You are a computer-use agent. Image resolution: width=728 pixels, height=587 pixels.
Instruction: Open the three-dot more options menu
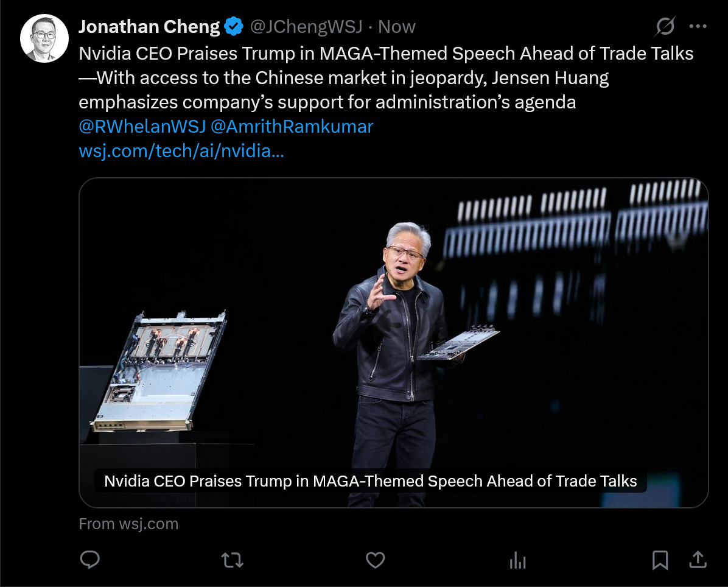pos(698,26)
